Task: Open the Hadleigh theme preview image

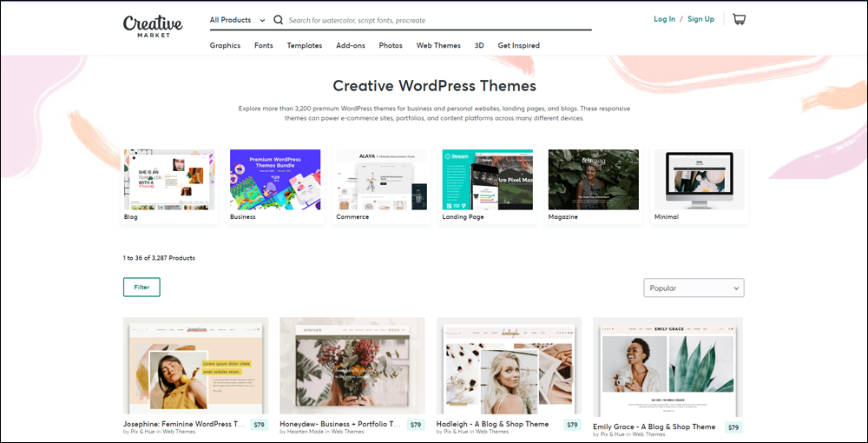Action: (x=510, y=366)
